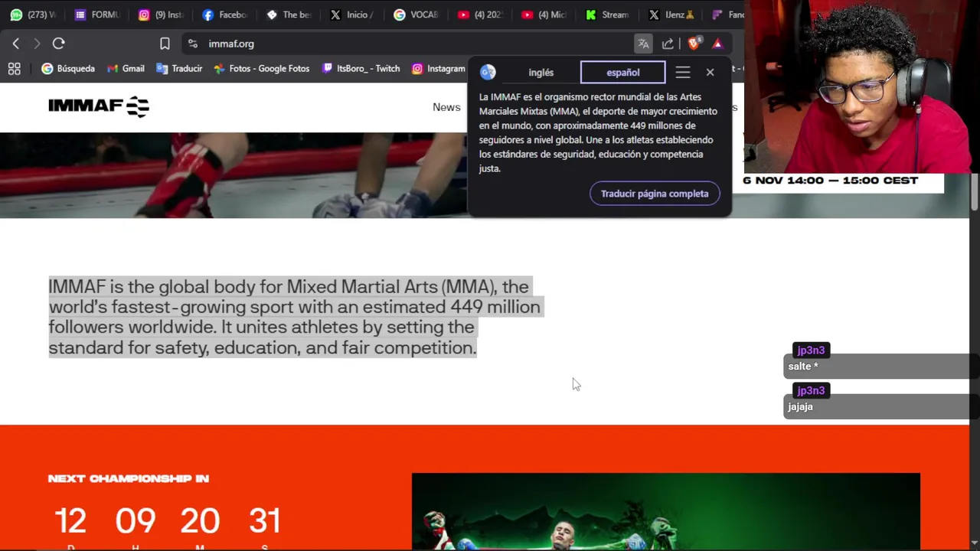Click the 449 millones translated text
Screen dimensions: 980x551
pos(663,126)
